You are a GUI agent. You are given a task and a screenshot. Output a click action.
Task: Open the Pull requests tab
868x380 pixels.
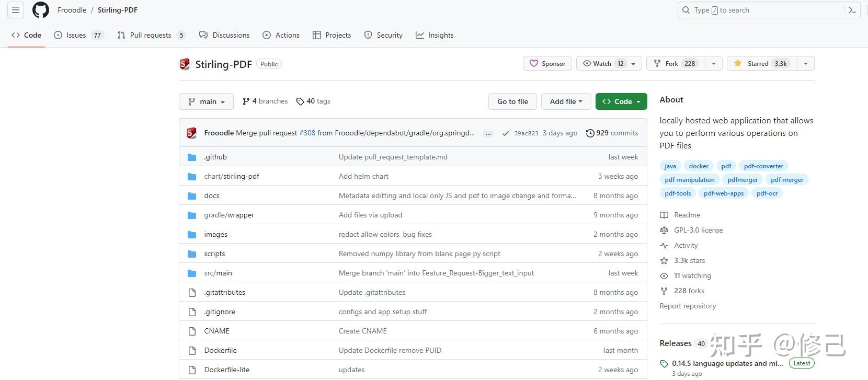[x=151, y=35]
